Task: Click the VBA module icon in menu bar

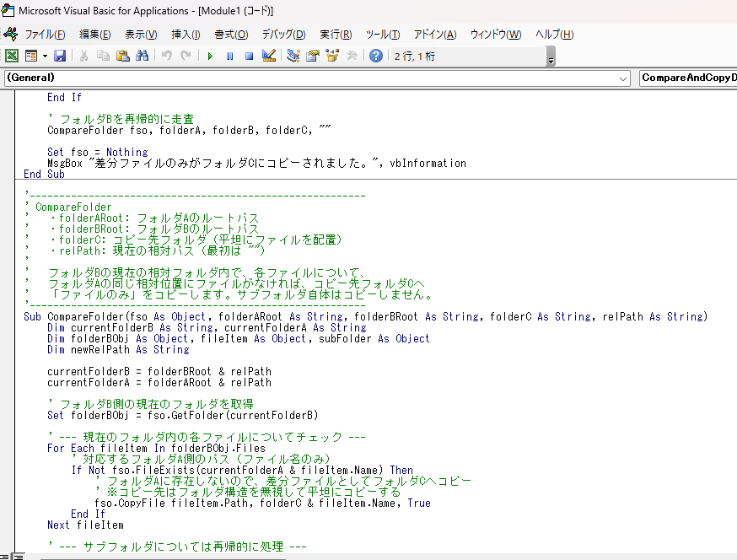Action: pyautogui.click(x=10, y=34)
